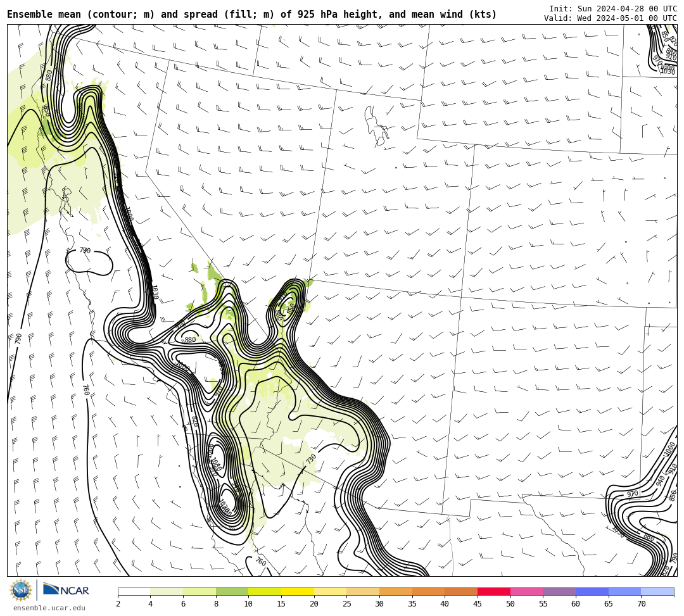Click the white 2-4 colorbar segment
Image resolution: width=684 pixels, height=616 pixels.
tap(134, 591)
